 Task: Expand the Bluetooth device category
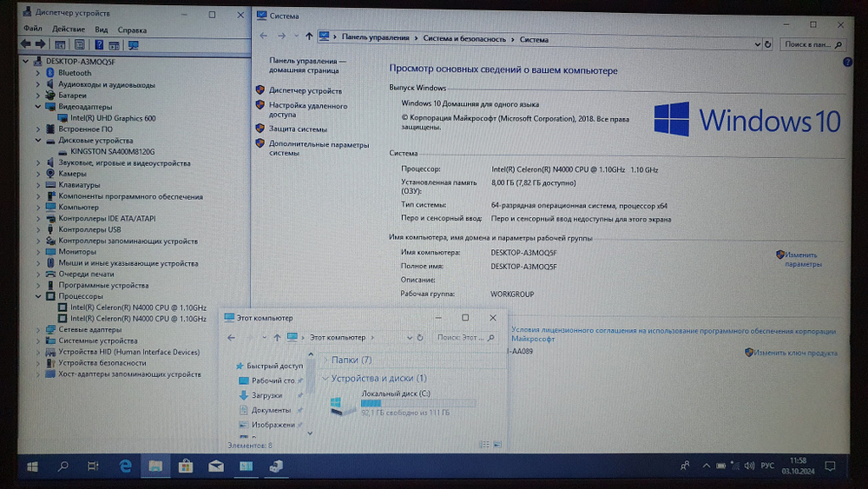coord(38,73)
